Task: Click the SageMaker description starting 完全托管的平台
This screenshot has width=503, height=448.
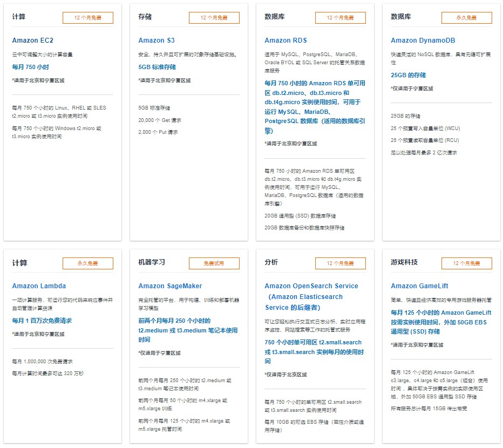Action: (x=189, y=304)
